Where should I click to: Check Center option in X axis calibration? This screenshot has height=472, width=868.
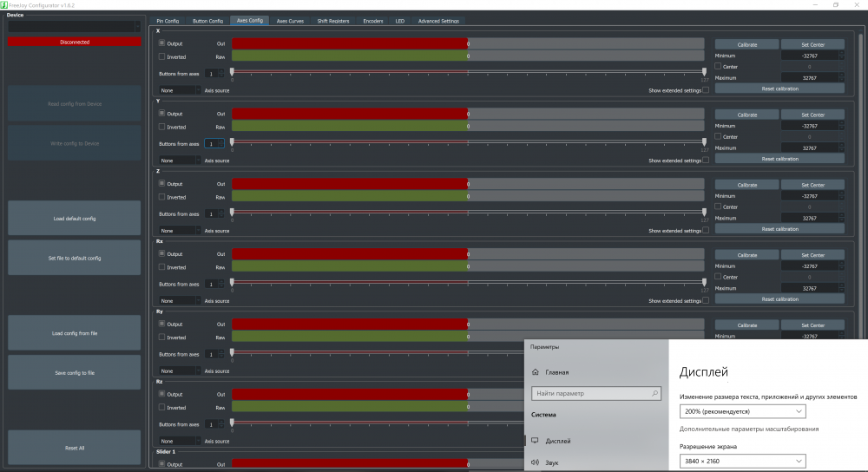[x=718, y=66]
